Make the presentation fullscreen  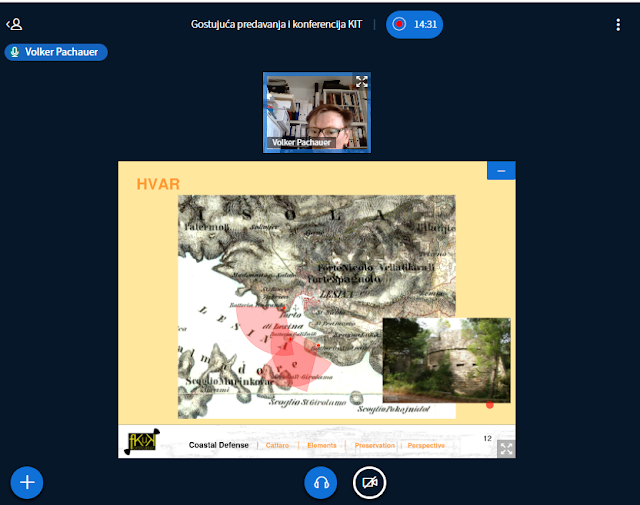pyautogui.click(x=506, y=449)
